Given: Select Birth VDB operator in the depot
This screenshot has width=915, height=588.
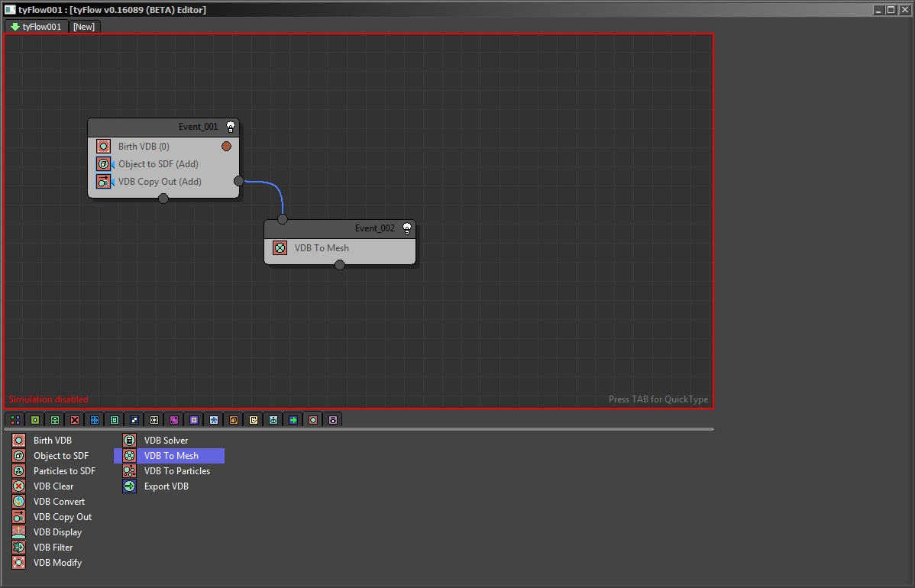Looking at the screenshot, I should [52, 441].
